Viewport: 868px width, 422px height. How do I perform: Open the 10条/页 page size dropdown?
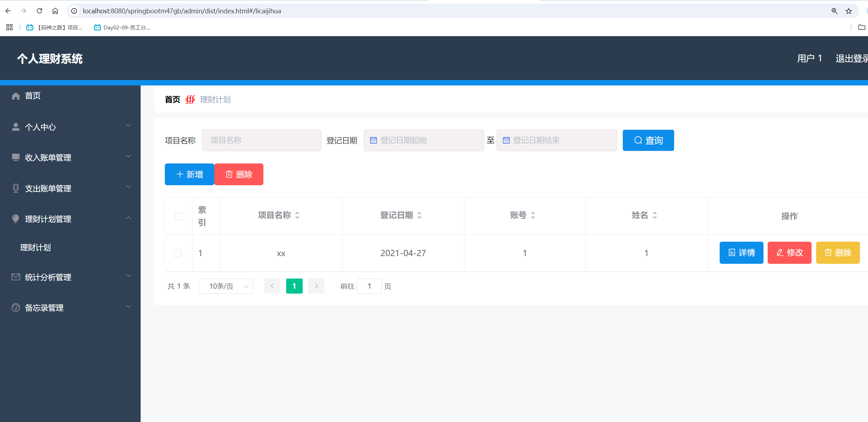[x=226, y=286]
